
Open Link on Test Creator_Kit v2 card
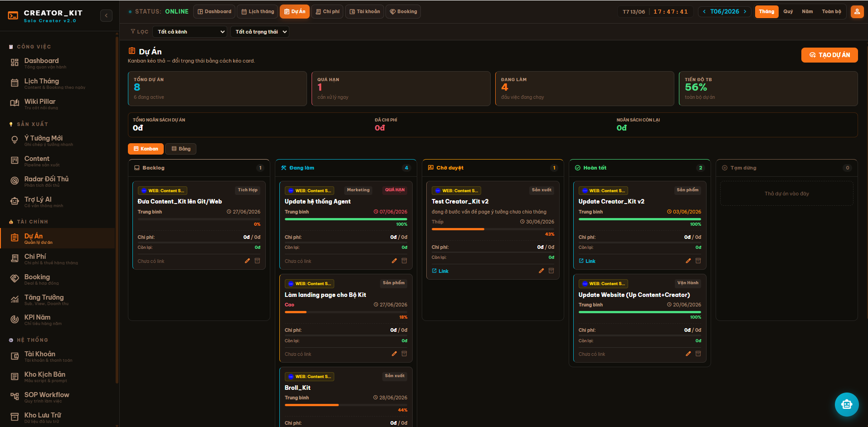pos(440,271)
